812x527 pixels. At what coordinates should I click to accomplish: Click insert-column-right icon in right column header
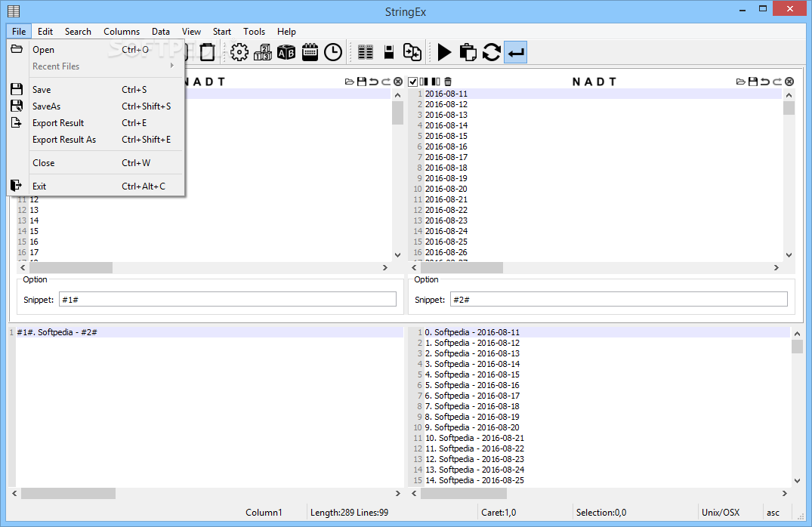tap(436, 82)
